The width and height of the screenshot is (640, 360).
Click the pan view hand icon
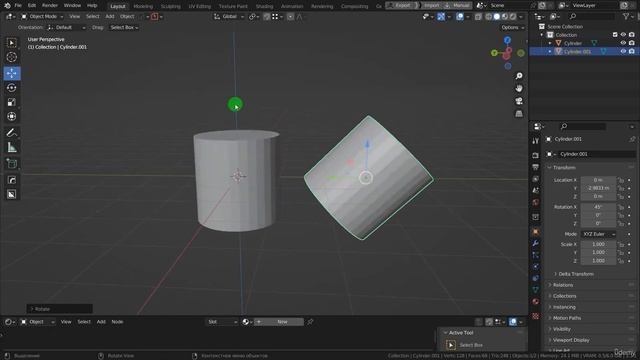519,89
